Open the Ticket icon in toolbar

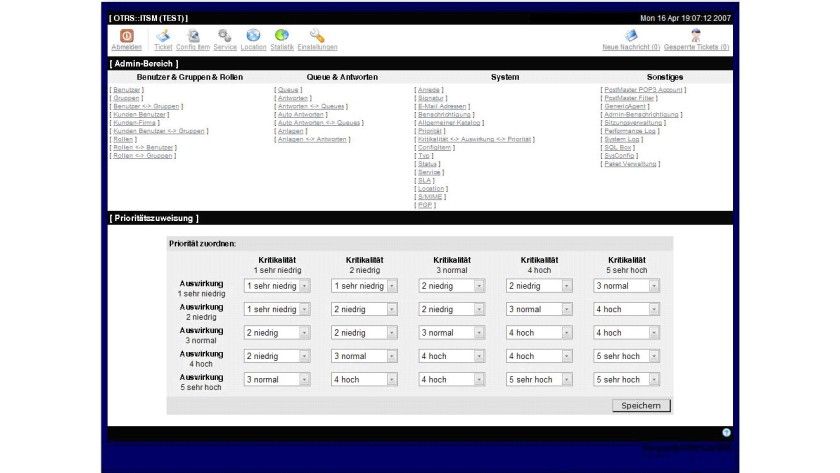click(x=163, y=36)
